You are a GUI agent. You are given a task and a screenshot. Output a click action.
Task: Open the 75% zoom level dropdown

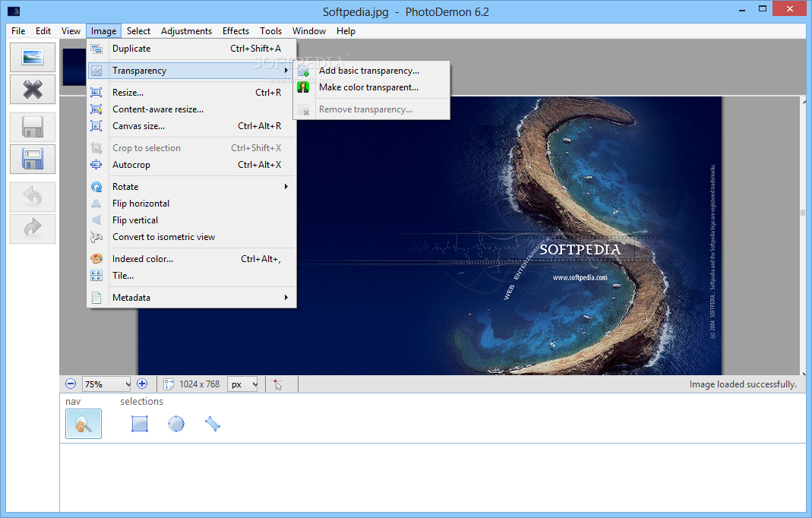[x=106, y=384]
